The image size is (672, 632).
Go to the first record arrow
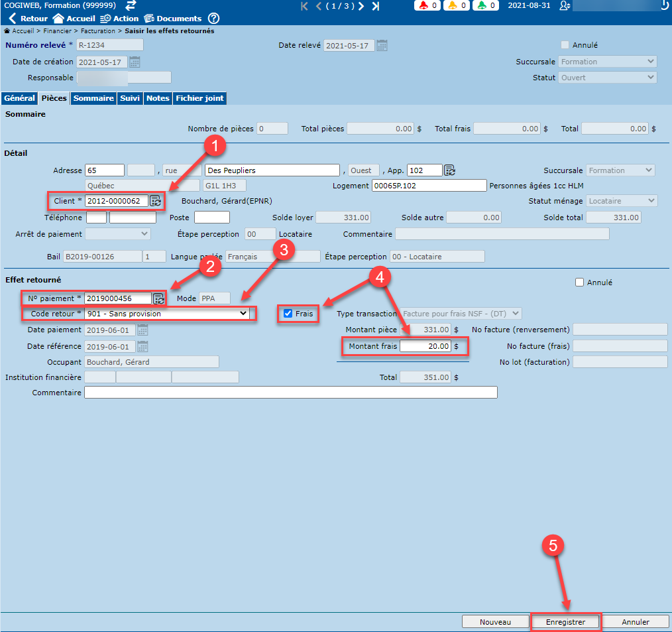pyautogui.click(x=304, y=6)
